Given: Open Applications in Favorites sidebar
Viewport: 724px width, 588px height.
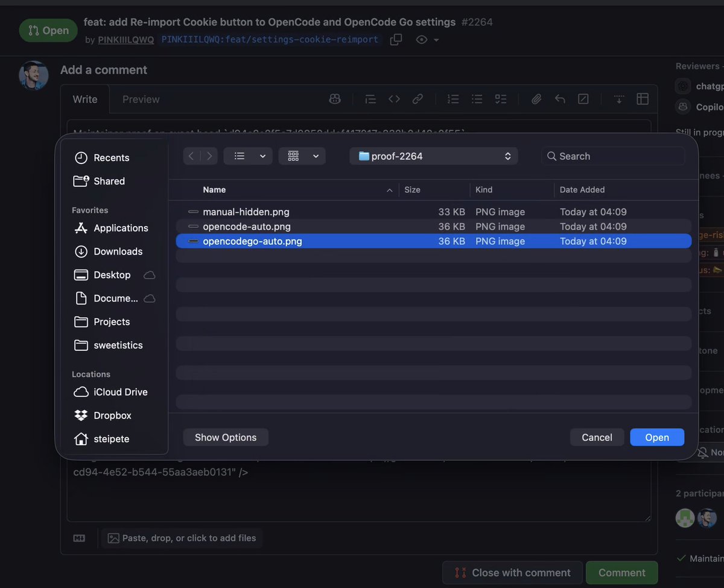Looking at the screenshot, I should click(x=111, y=228).
